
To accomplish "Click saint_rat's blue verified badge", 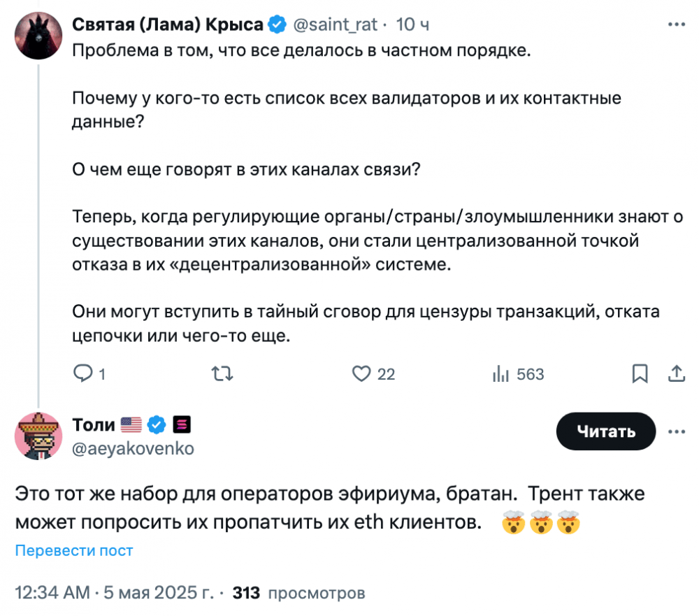I will point(277,24).
